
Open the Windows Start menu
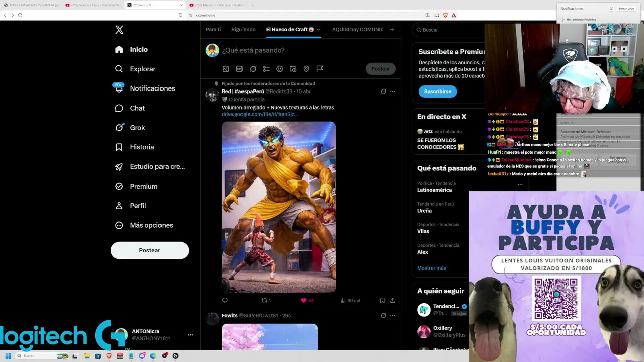coord(8,356)
